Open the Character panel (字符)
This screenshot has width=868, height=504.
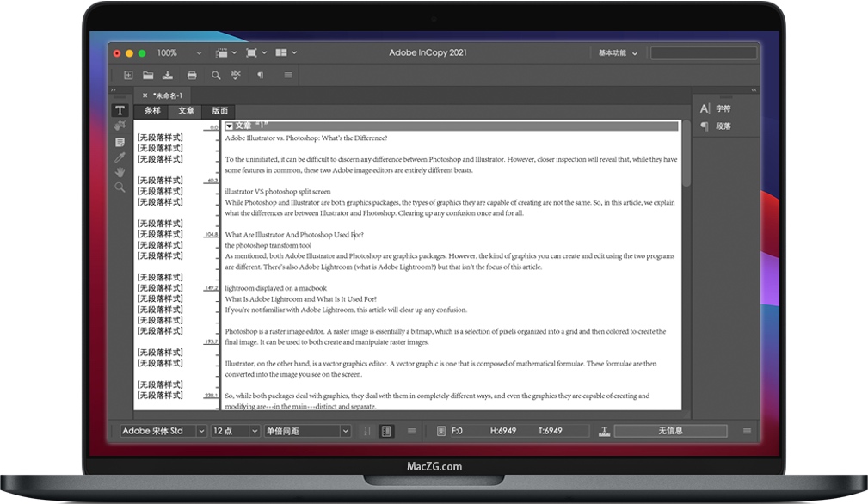click(x=716, y=108)
